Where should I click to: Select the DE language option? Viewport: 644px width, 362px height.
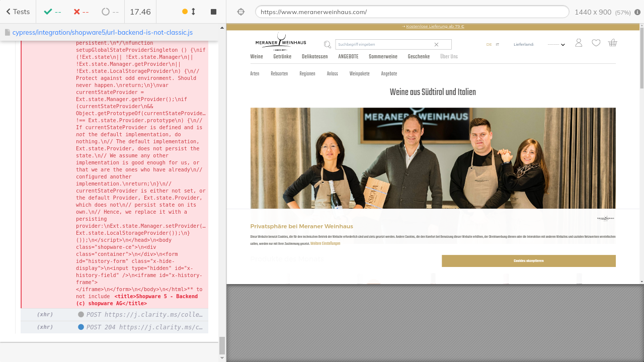click(489, 44)
